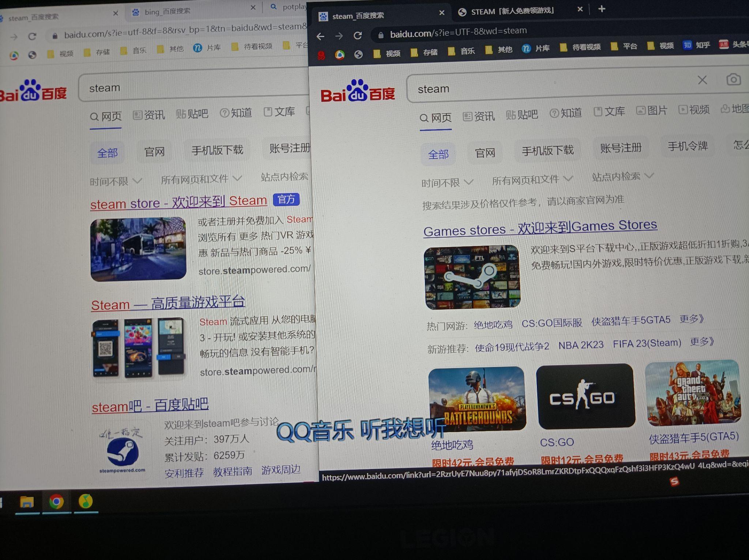Switch to 贴吧 tab in right window
The image size is (749, 560).
[522, 115]
